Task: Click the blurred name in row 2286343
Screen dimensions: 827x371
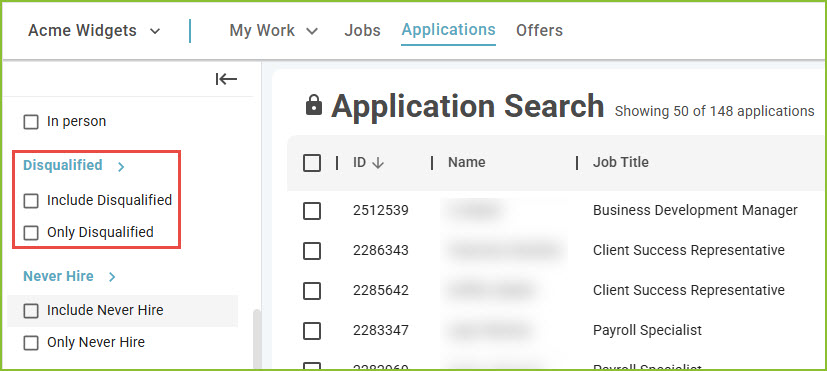Action: click(x=504, y=250)
